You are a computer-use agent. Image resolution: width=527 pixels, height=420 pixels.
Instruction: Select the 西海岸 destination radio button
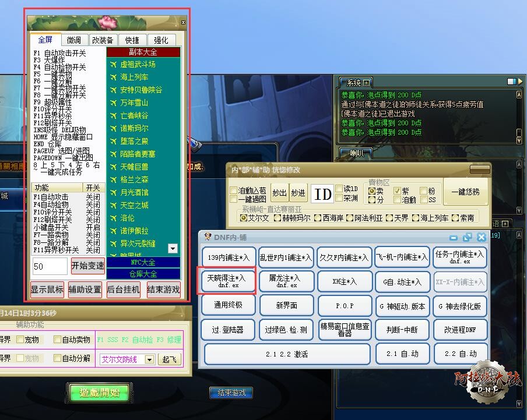pyautogui.click(x=318, y=218)
